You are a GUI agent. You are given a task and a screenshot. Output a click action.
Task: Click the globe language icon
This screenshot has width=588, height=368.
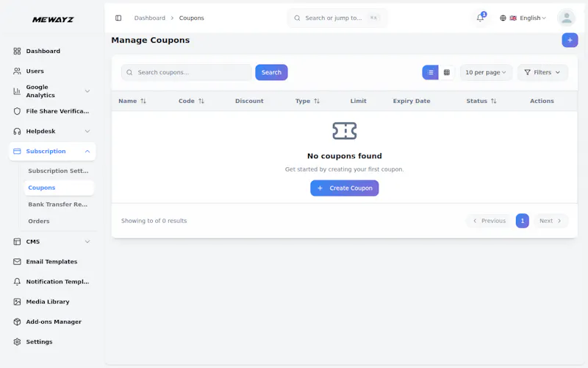503,18
